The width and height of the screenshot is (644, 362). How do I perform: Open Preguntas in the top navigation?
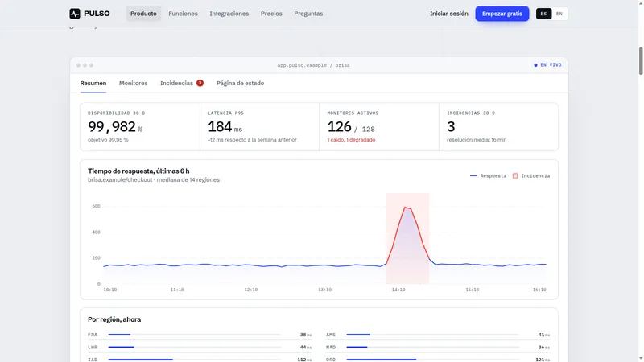click(308, 14)
